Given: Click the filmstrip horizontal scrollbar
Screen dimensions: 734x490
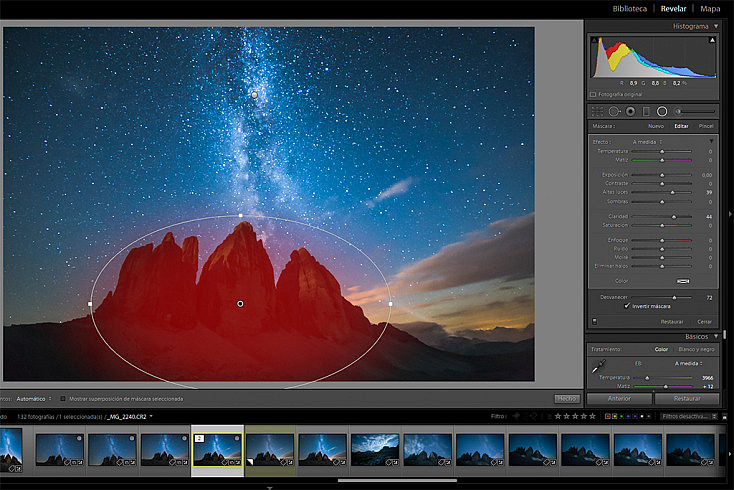Looking at the screenshot, I should coord(397,480).
